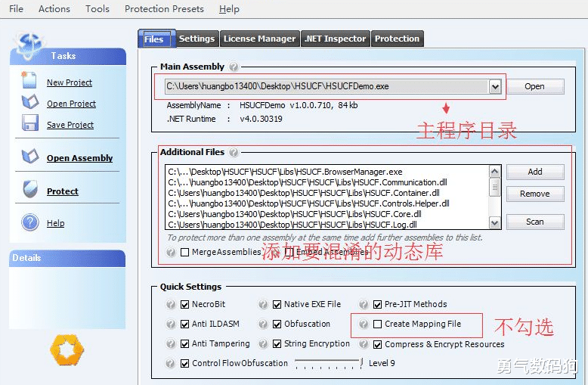Uncheck the Pre-JIT Methods checkbox
Image resolution: width=588 pixels, height=385 pixels.
[377, 304]
